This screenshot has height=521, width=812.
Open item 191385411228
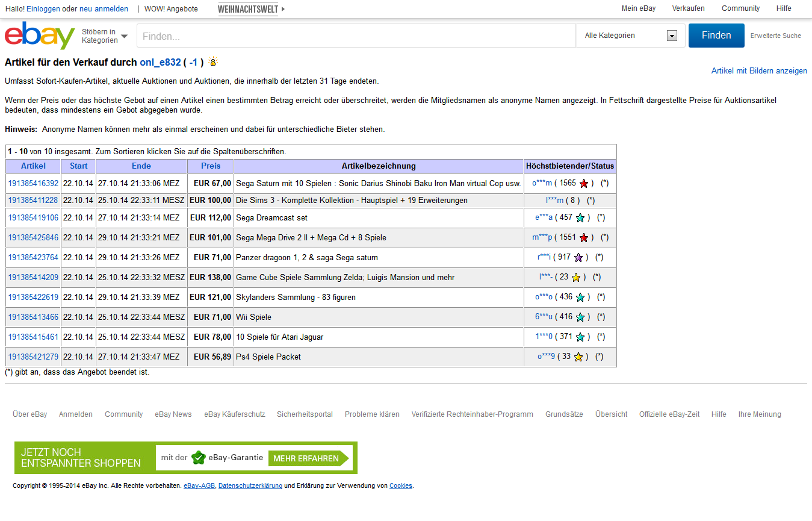click(33, 201)
